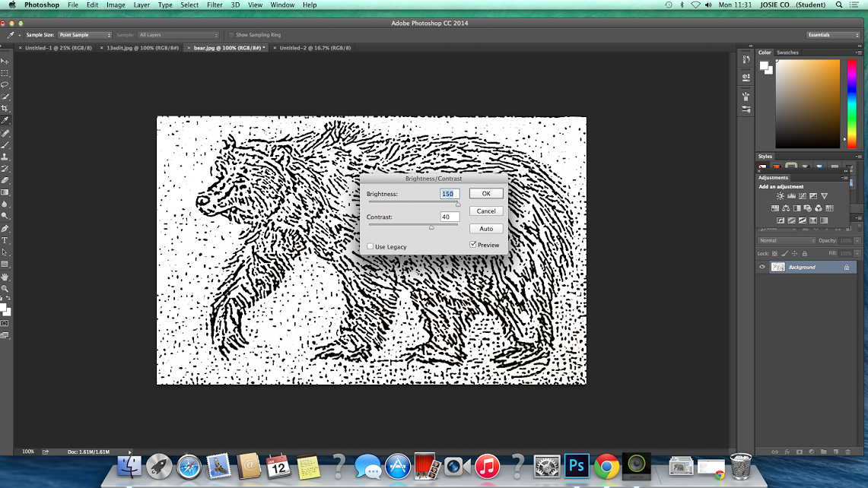Click OK in Brightness/Contrast dialog
Viewport: 868px width, 488px height.
486,194
